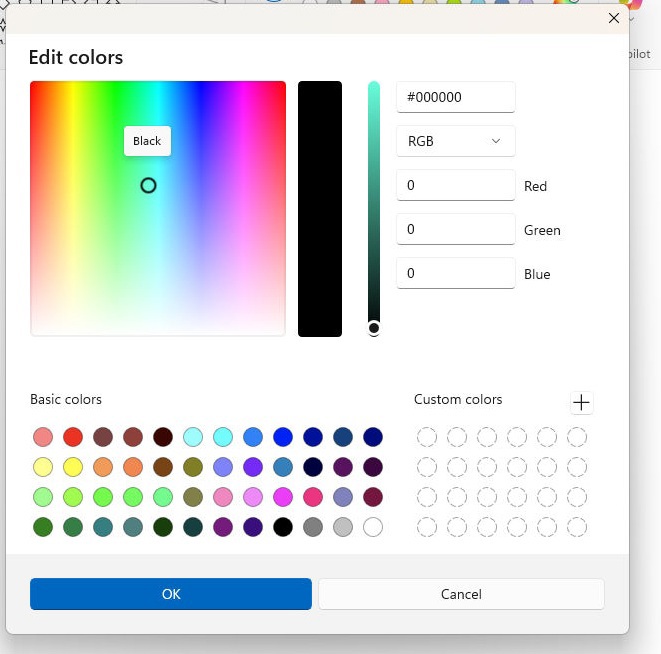Focus the Blue value field
661x654 pixels.
(456, 273)
